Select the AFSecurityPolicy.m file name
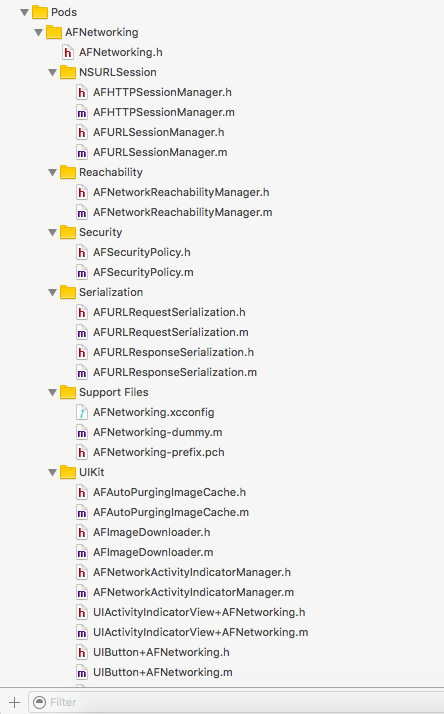Viewport: 444px width, 714px height. point(143,272)
